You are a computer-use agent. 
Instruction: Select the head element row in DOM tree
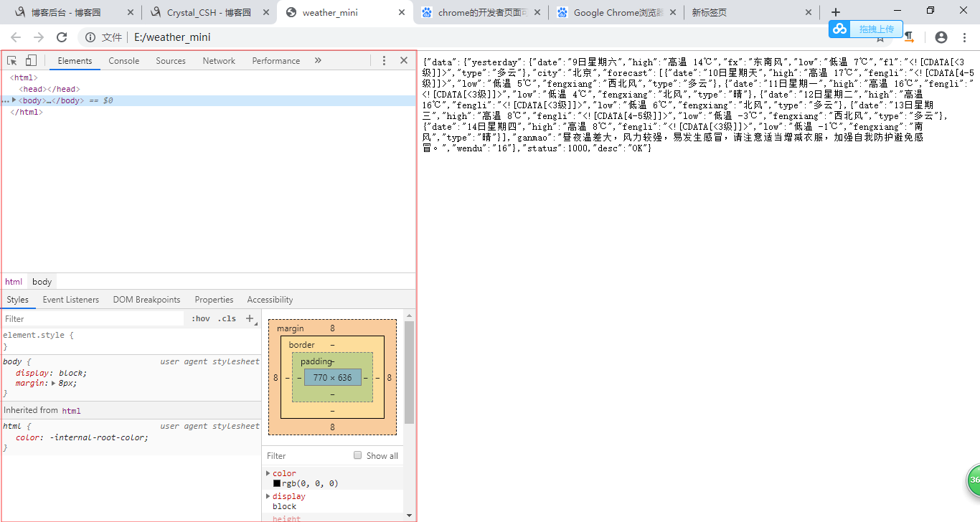click(x=208, y=89)
